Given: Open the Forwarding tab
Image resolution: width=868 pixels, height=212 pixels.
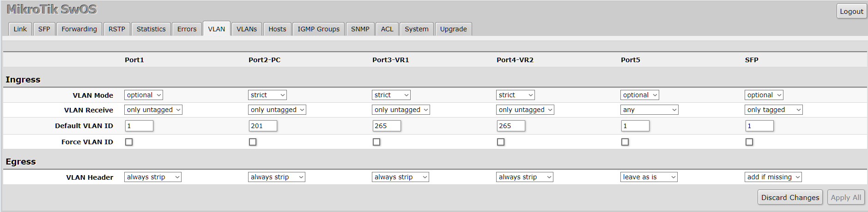Looking at the screenshot, I should point(79,29).
